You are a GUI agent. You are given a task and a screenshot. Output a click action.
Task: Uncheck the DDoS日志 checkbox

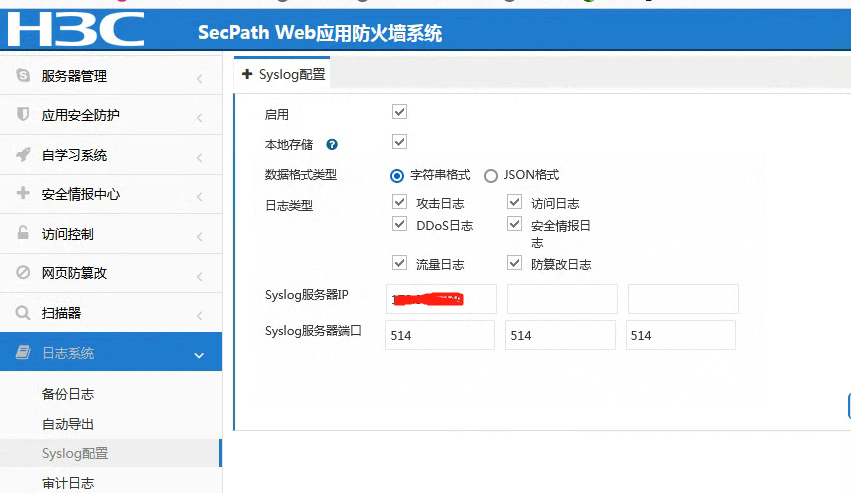[399, 224]
